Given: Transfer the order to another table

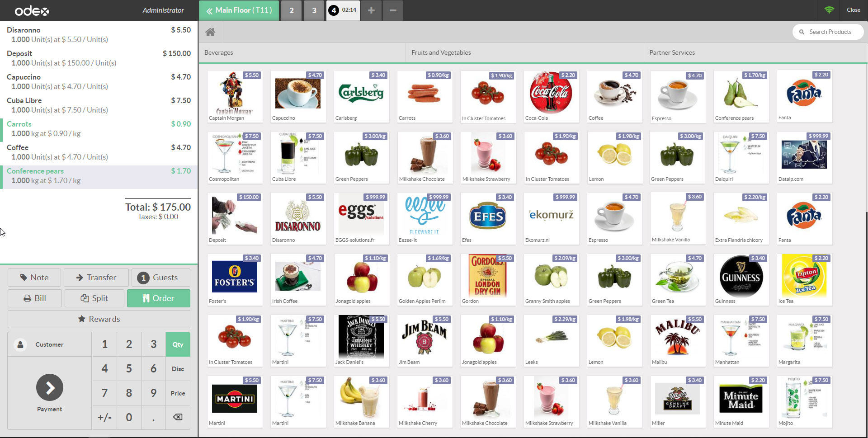Looking at the screenshot, I should coord(96,278).
